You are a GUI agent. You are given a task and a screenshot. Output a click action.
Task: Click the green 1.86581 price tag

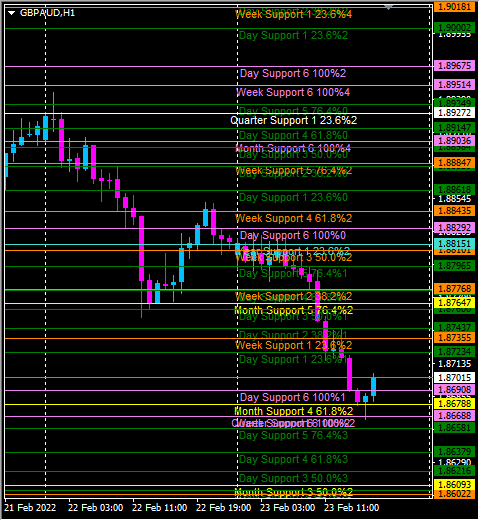[454, 428]
